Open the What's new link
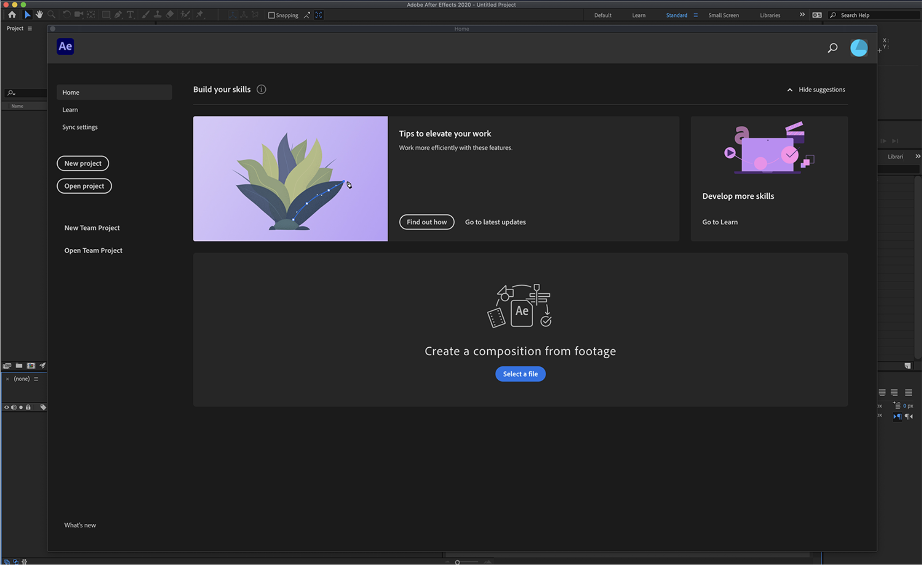Image resolution: width=924 pixels, height=565 pixels. [x=80, y=525]
